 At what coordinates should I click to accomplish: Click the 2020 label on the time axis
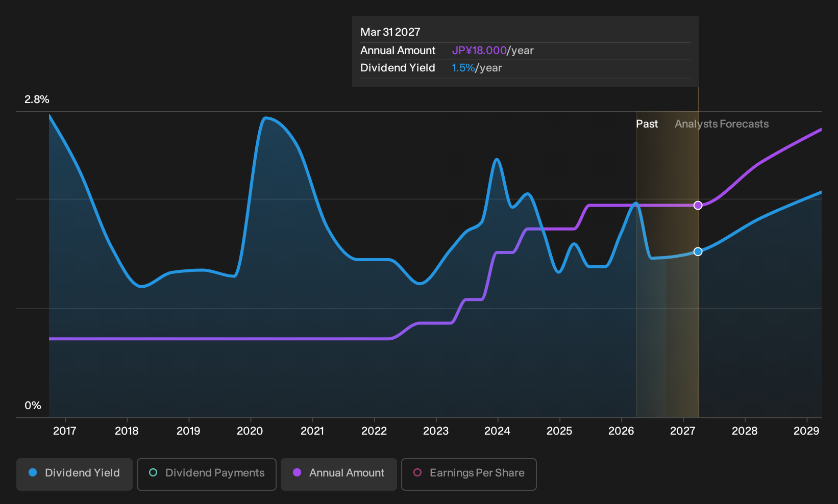click(x=250, y=431)
